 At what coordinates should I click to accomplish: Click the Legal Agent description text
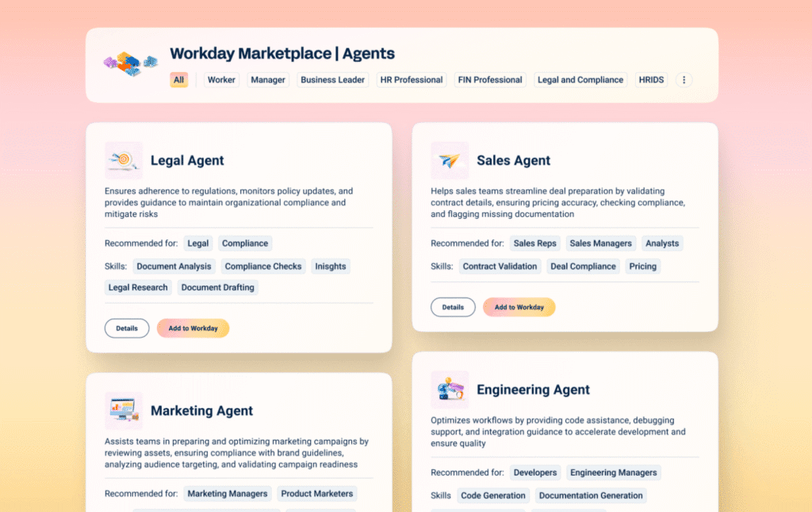(229, 202)
